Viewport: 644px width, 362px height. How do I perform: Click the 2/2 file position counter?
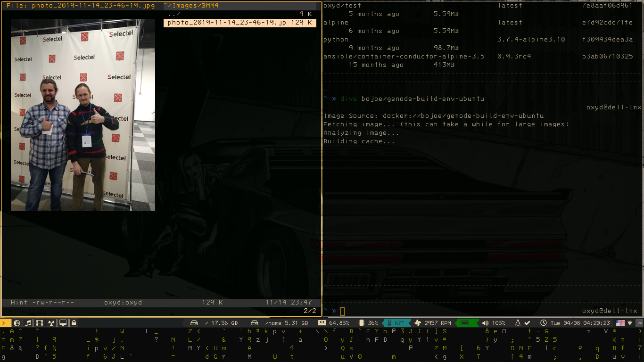click(x=310, y=311)
